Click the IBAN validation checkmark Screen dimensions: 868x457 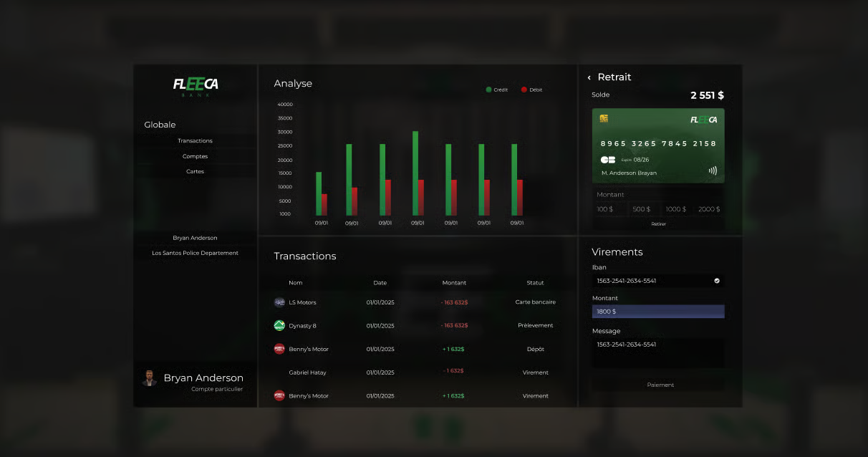(x=716, y=281)
